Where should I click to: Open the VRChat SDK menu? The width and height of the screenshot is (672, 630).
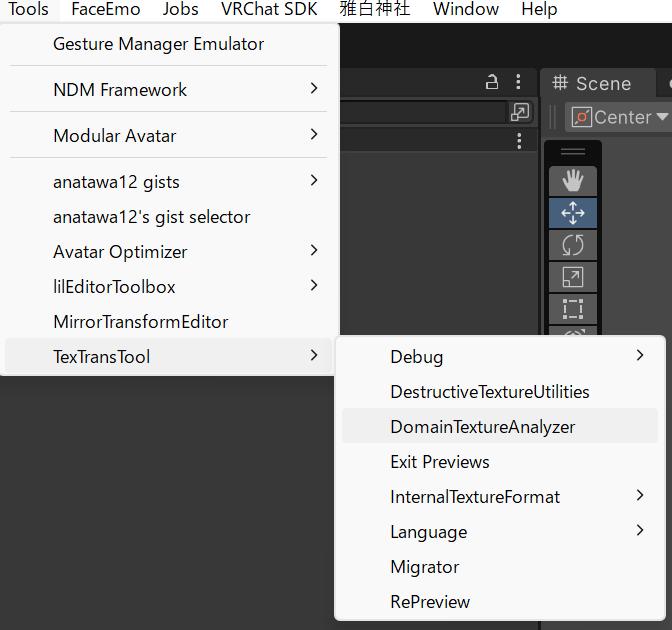coord(269,9)
